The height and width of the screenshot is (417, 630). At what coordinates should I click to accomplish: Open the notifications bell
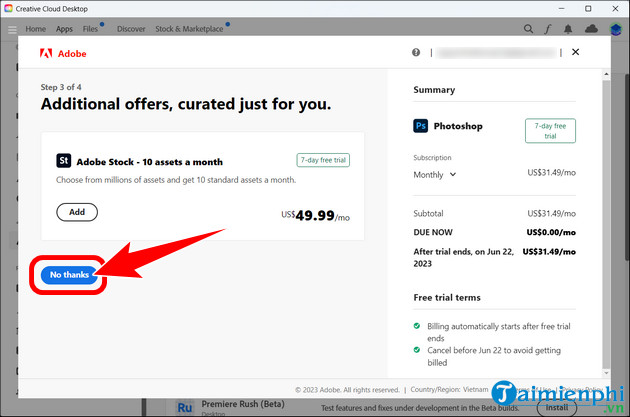tap(568, 29)
